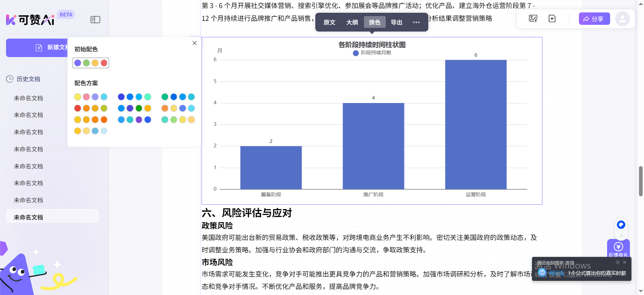Click the chart title 各阶段持续时间柱状图
The image size is (644, 295).
372,45
